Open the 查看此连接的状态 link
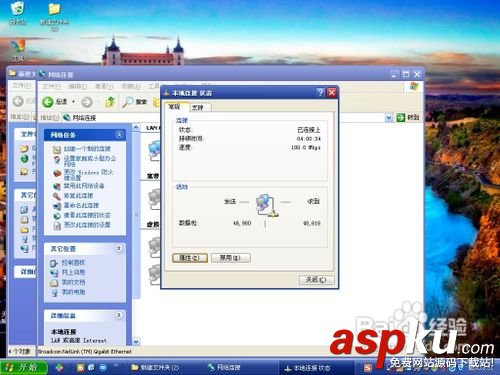This screenshot has height=375, width=500. click(87, 215)
